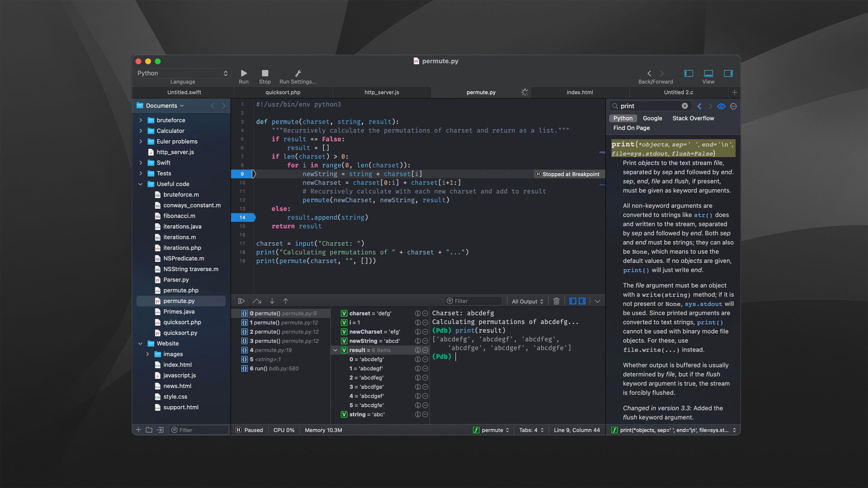868x488 pixels.
Task: Select the Stack Overflow documentation tab
Action: pyautogui.click(x=693, y=118)
